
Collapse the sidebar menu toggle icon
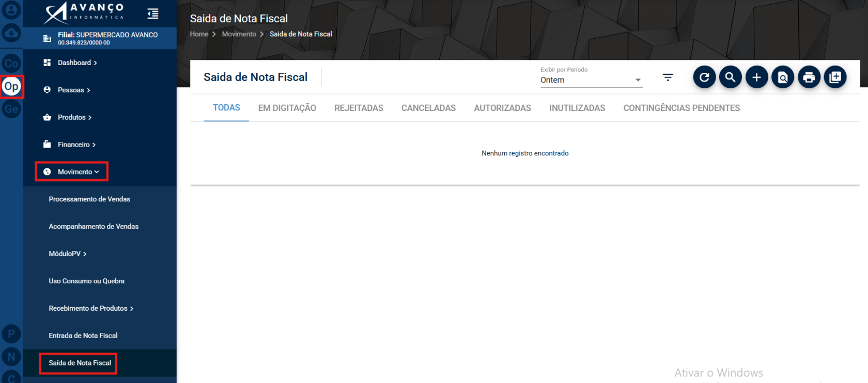click(x=153, y=13)
